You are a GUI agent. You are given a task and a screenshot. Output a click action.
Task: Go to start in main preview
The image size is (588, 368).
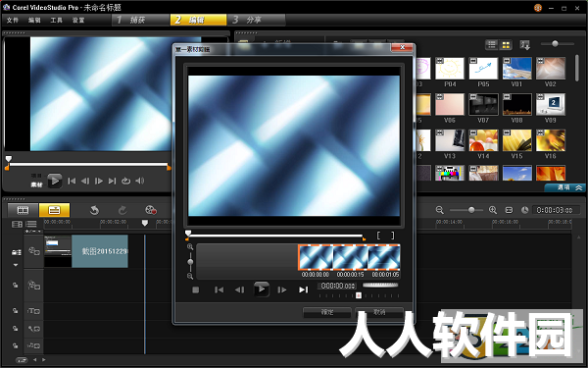click(72, 181)
